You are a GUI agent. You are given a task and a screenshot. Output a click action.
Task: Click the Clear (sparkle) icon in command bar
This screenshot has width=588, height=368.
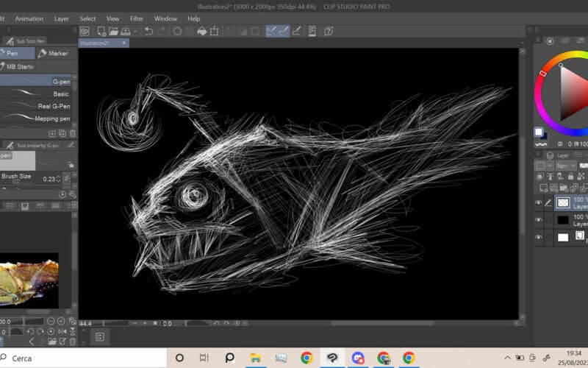pos(177,31)
